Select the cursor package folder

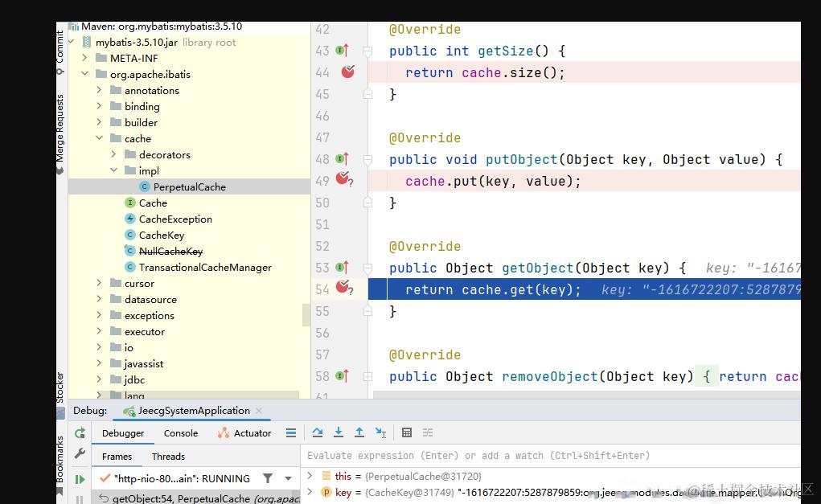click(132, 283)
